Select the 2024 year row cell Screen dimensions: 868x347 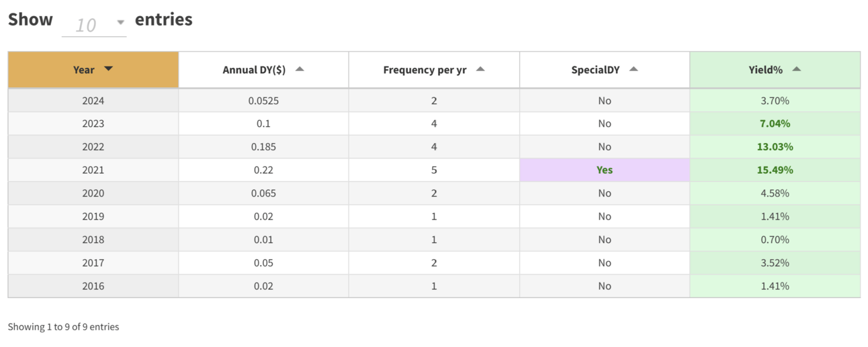(x=93, y=101)
